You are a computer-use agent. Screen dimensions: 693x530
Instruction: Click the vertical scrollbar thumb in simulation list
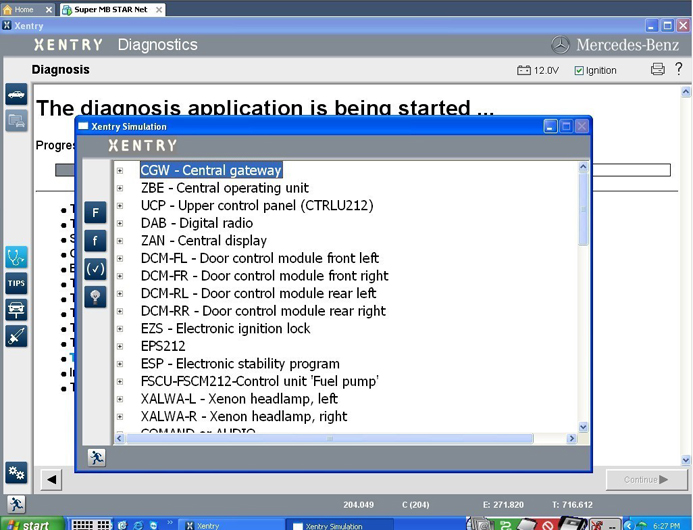[x=583, y=210]
